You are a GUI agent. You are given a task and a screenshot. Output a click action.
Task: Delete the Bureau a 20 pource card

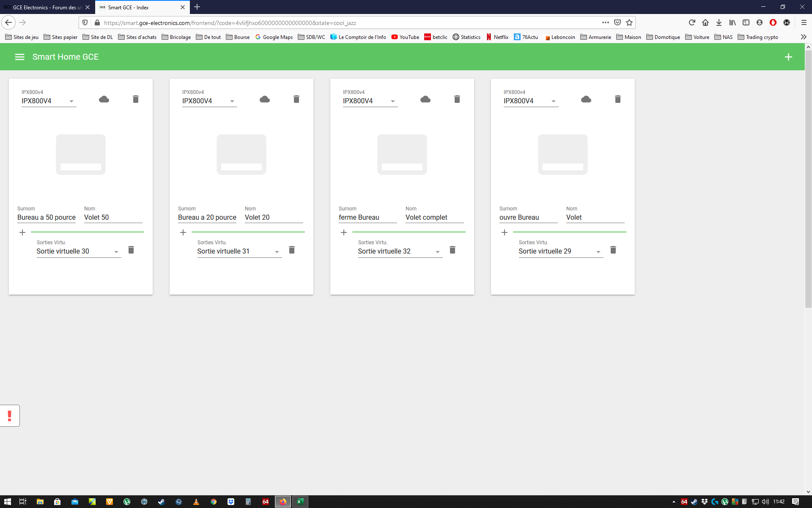tap(296, 99)
